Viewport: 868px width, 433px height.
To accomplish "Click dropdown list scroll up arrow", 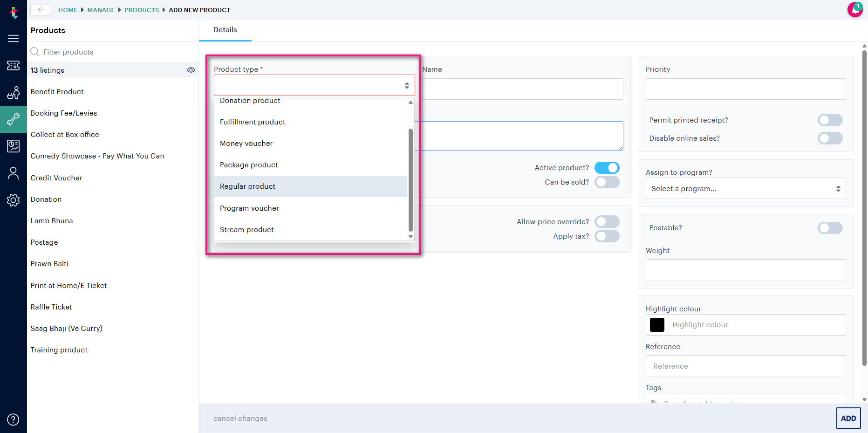I will tap(410, 102).
